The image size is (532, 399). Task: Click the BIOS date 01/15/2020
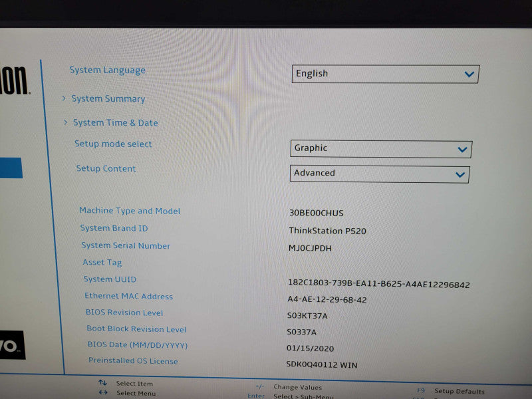click(310, 348)
